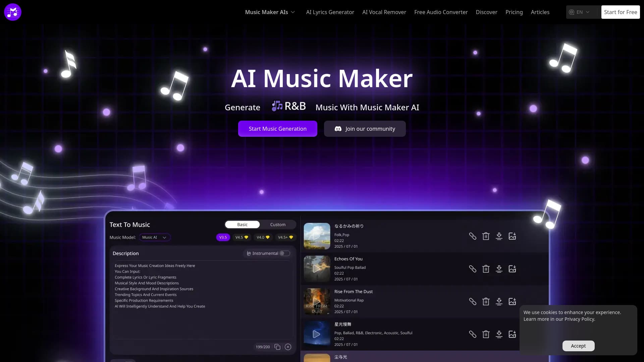Image resolution: width=644 pixels, height=362 pixels.
Task: Click the Discord icon on community button
Action: click(338, 128)
